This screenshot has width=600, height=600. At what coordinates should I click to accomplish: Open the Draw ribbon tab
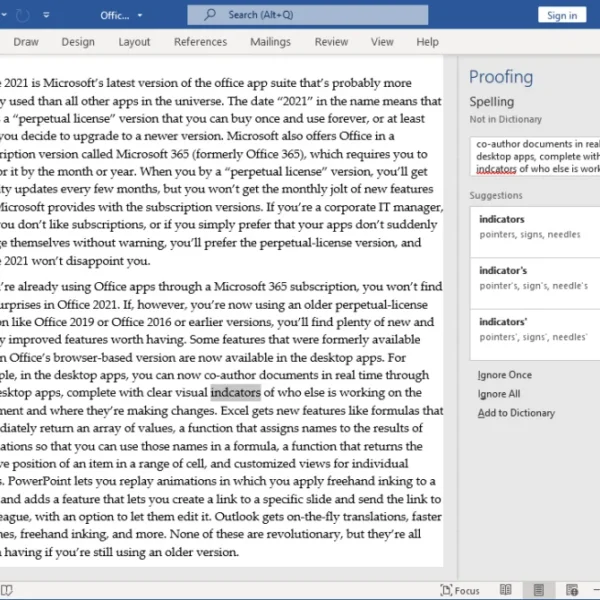tap(26, 42)
